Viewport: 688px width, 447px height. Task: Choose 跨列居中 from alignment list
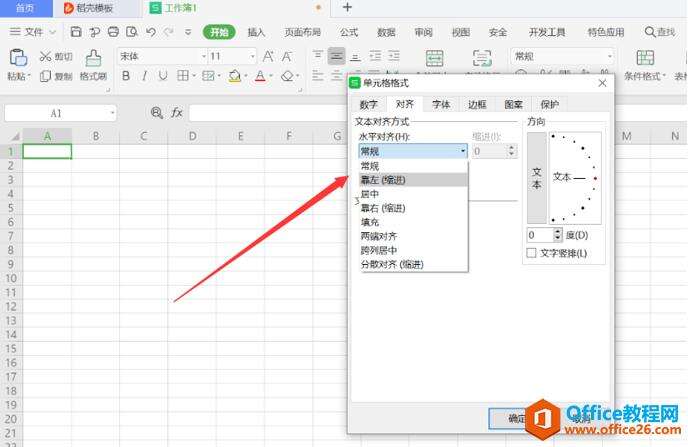413,250
